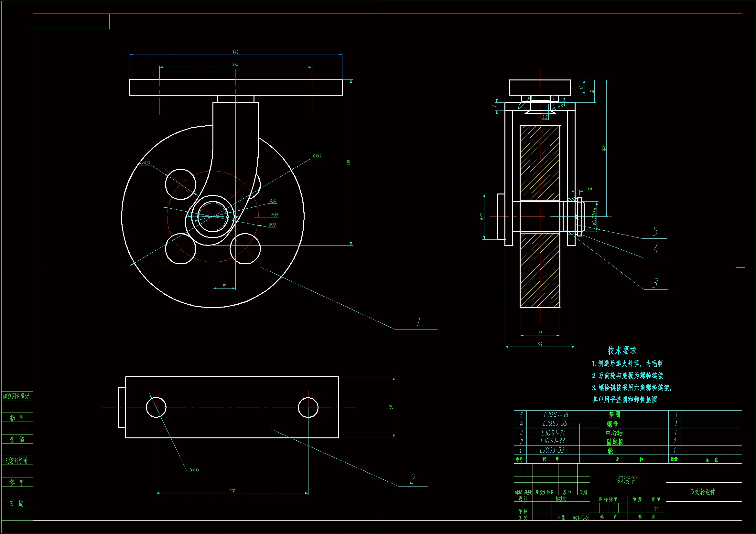756x534 pixels.
Task: Select the 固定板 part name text
Action: (615, 442)
